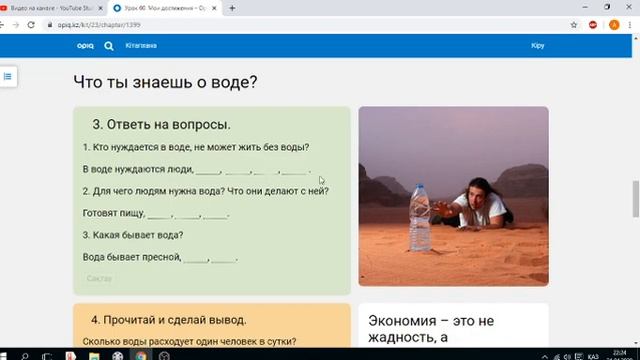Close the Урок 60 tab
This screenshot has width=640, height=360.
pos(214,8)
